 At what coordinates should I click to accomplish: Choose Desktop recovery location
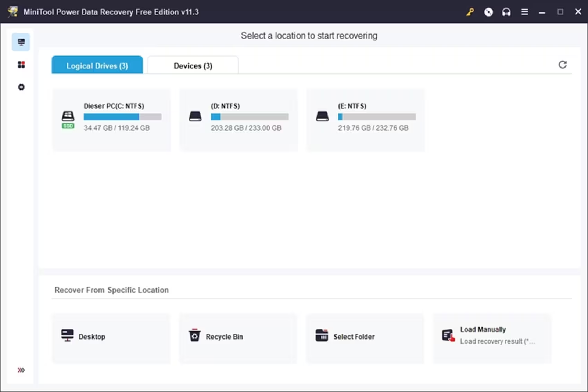(111, 338)
